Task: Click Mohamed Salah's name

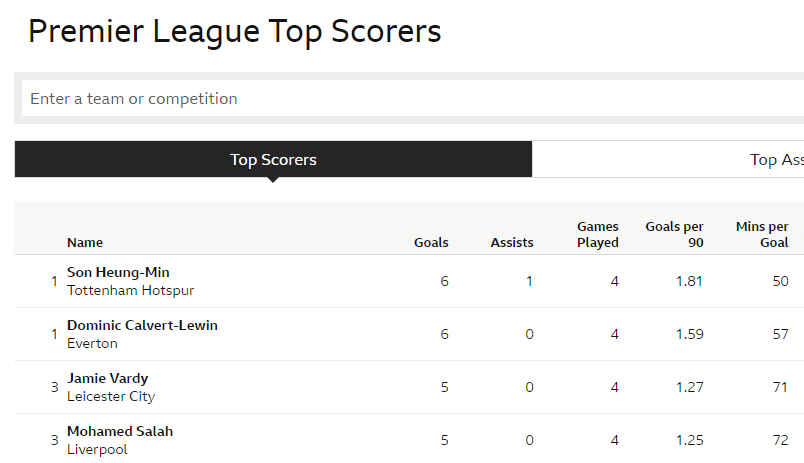Action: pyautogui.click(x=120, y=431)
